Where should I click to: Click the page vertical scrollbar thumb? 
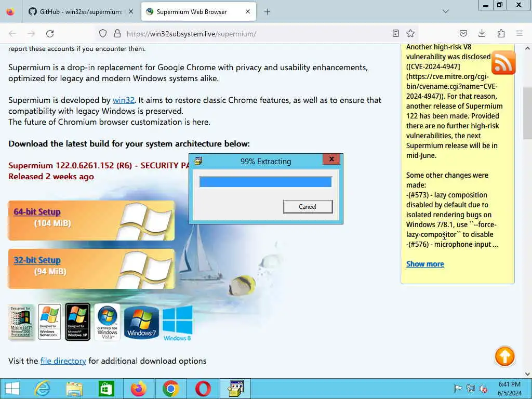pyautogui.click(x=527, y=113)
